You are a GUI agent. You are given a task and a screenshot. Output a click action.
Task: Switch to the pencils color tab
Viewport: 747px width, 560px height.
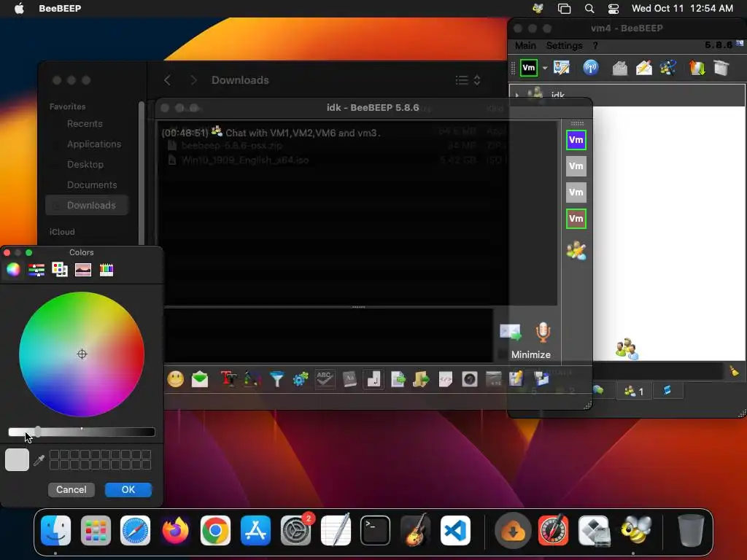point(107,270)
